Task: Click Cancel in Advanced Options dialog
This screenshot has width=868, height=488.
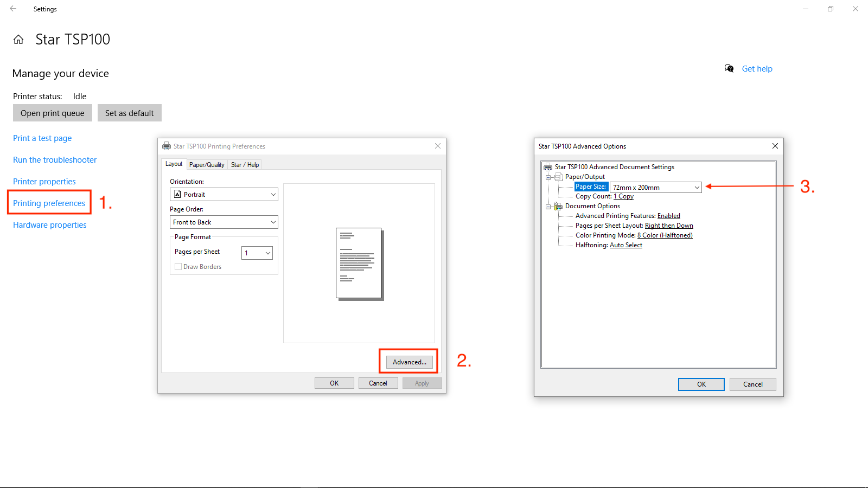Action: tap(753, 384)
